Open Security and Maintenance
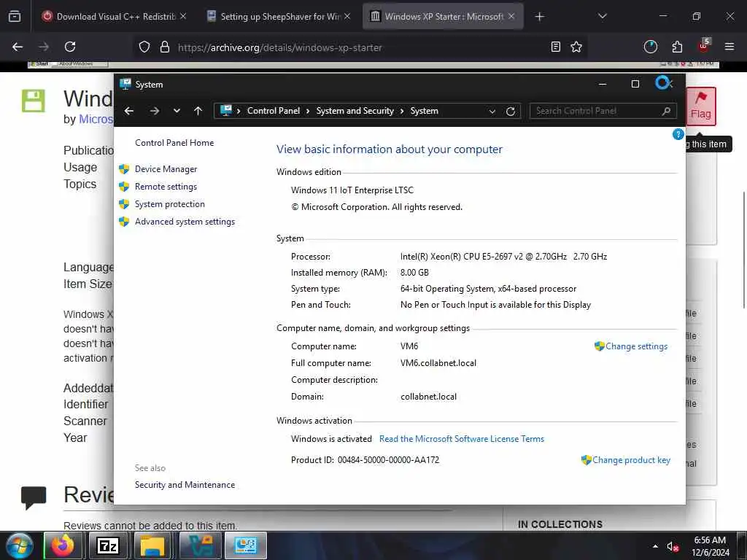 pos(185,485)
